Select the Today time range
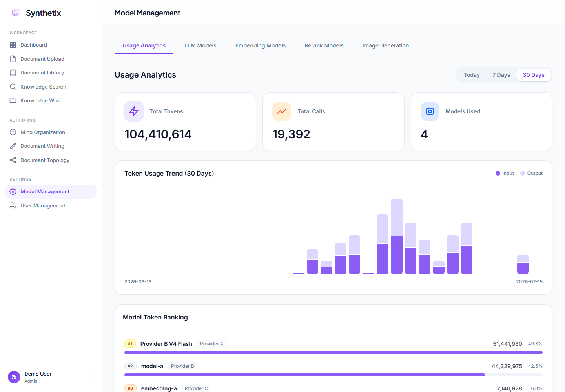Image resolution: width=565 pixels, height=392 pixels. click(x=472, y=75)
